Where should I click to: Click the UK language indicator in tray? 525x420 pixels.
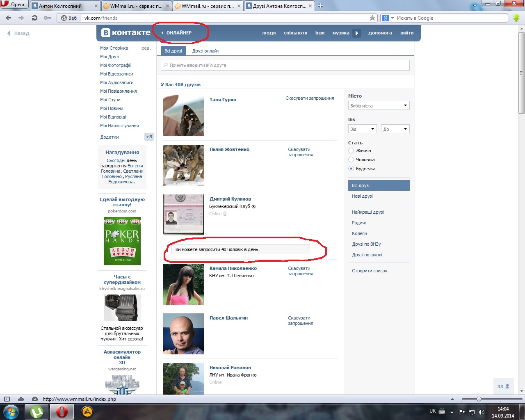point(433,411)
